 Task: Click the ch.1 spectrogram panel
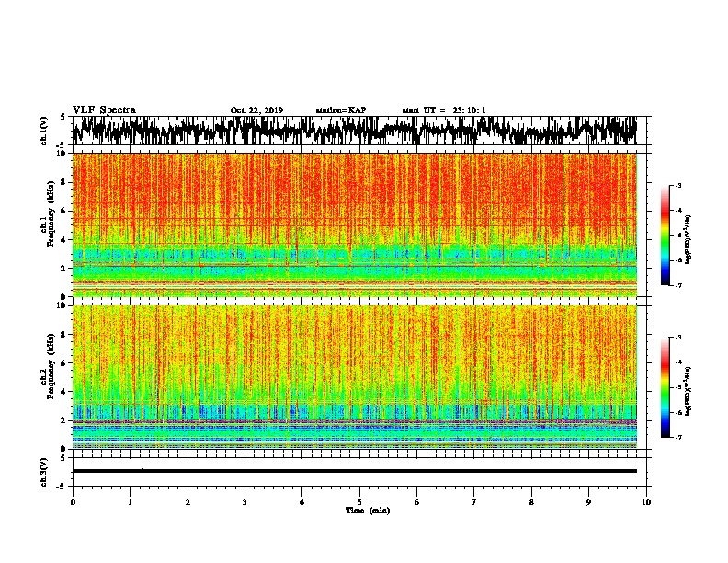[x=354, y=224]
